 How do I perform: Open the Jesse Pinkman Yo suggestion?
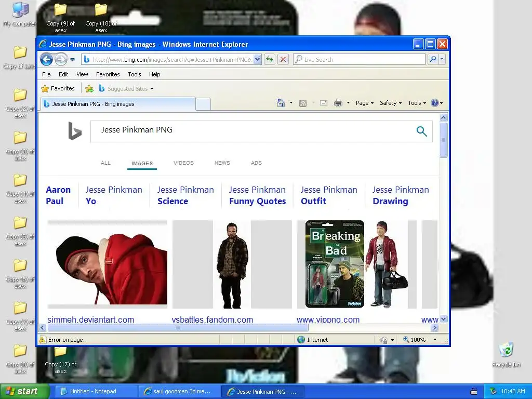point(114,195)
